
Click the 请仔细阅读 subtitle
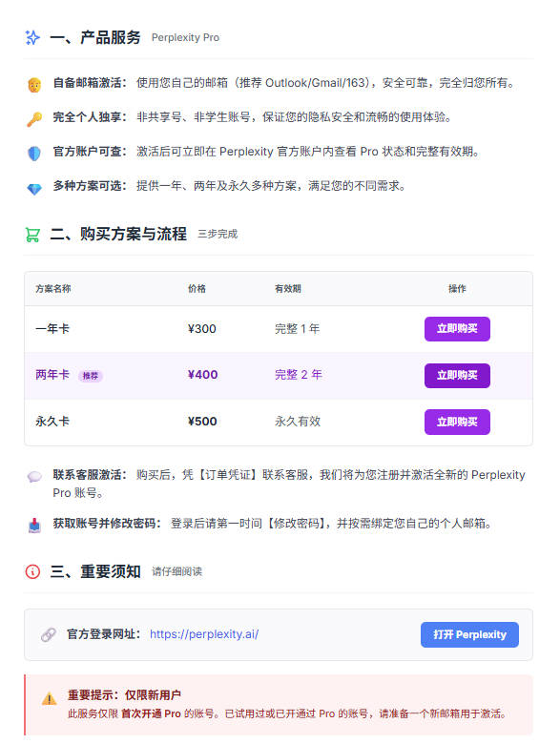pyautogui.click(x=177, y=571)
